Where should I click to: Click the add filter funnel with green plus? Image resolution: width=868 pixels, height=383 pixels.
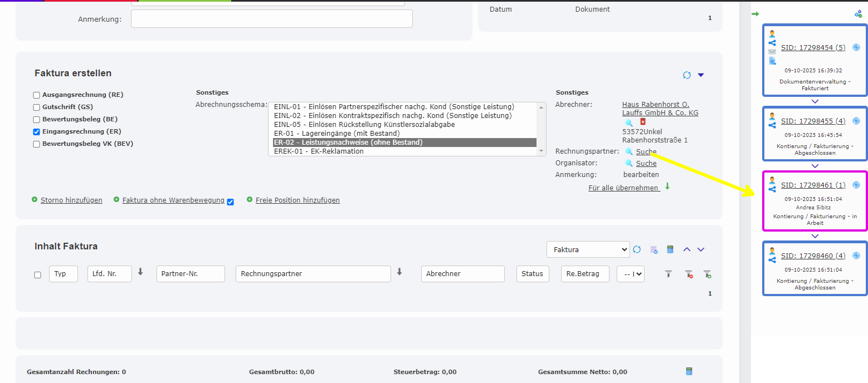(x=707, y=274)
